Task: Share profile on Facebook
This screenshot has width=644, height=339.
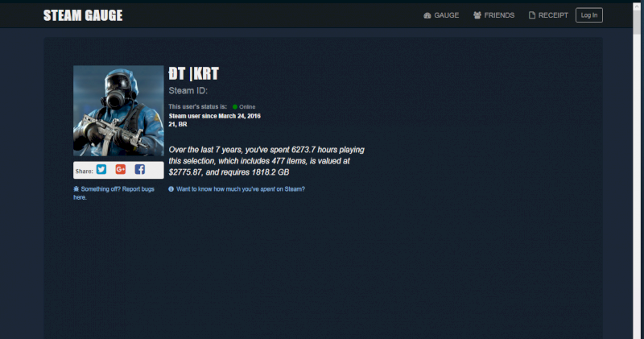Action: (x=139, y=169)
